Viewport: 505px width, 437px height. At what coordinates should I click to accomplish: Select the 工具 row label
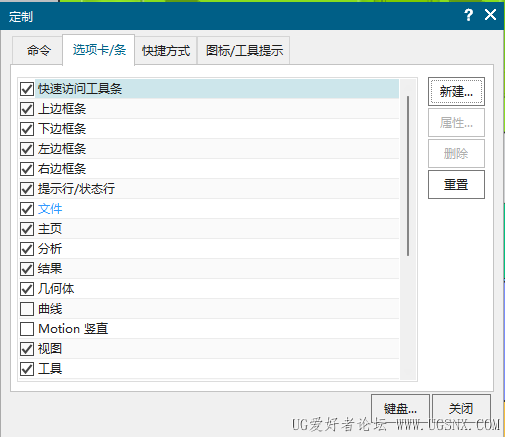tap(50, 369)
